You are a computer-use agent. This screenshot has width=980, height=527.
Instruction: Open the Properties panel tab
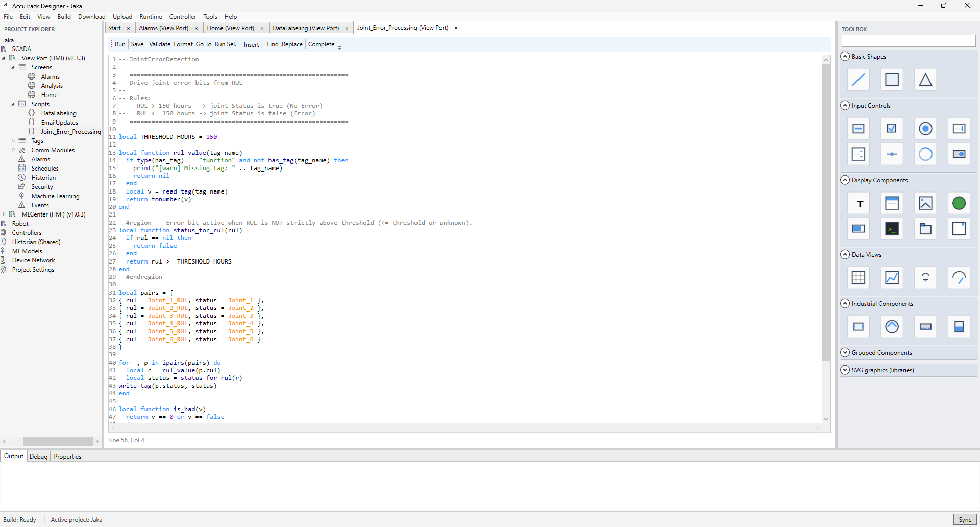click(67, 457)
